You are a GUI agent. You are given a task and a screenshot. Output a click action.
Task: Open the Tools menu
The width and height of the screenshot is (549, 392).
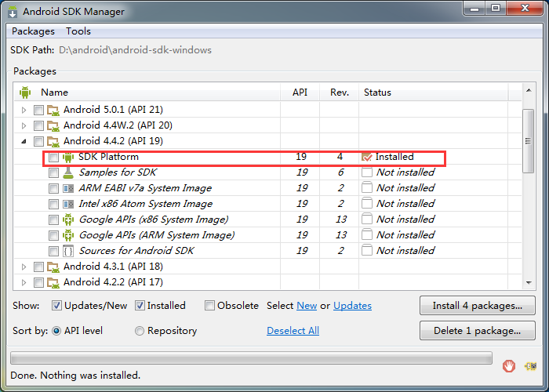pos(78,31)
